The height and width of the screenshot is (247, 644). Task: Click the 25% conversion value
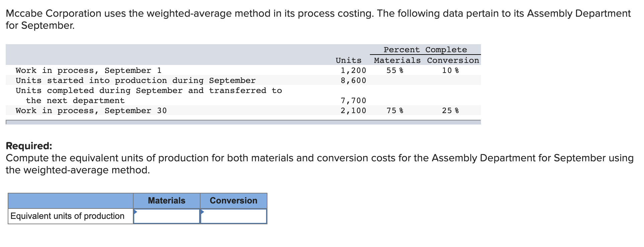coord(450,110)
